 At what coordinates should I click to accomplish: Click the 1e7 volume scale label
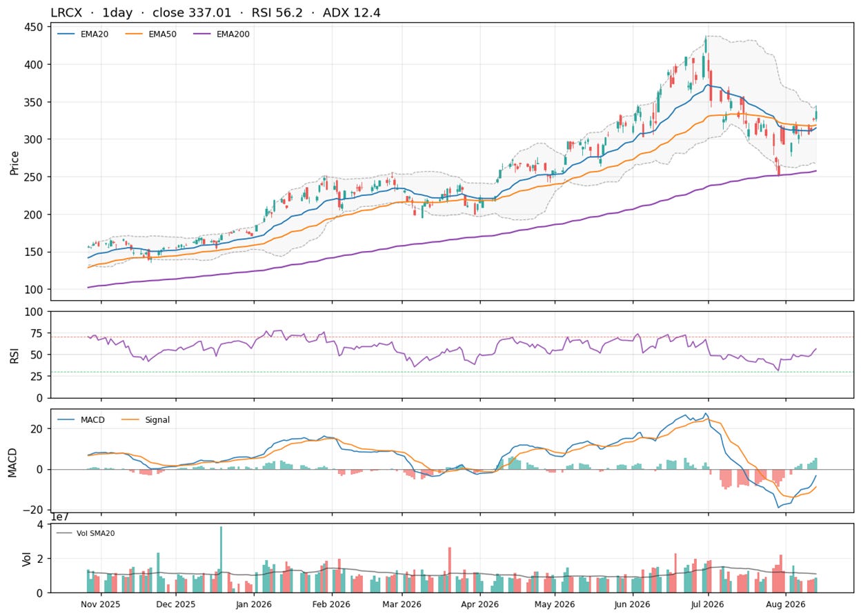(x=60, y=517)
